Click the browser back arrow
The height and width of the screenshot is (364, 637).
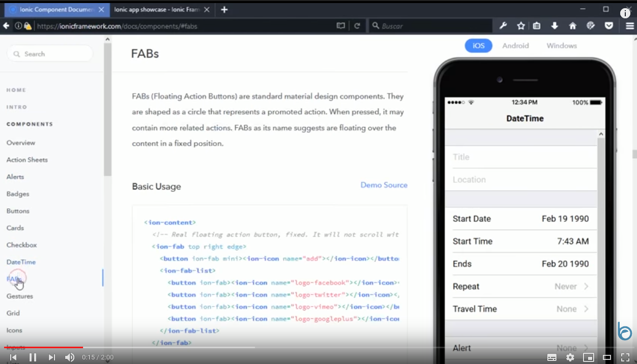(x=6, y=26)
